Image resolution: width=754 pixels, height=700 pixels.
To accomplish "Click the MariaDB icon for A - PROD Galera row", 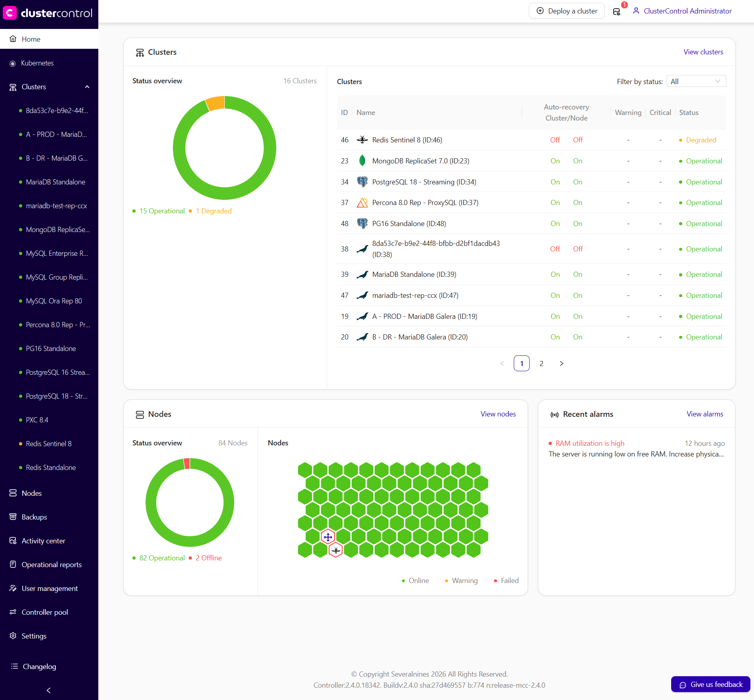I will 362,316.
